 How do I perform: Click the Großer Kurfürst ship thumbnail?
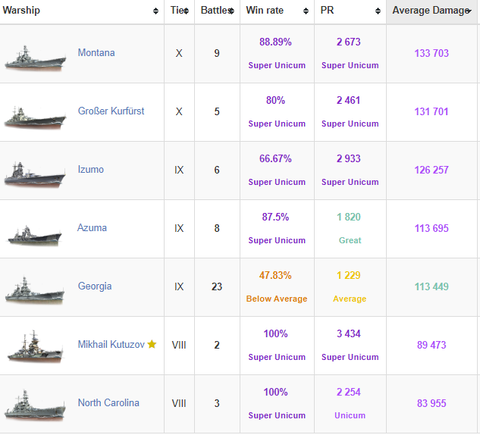click(35, 117)
